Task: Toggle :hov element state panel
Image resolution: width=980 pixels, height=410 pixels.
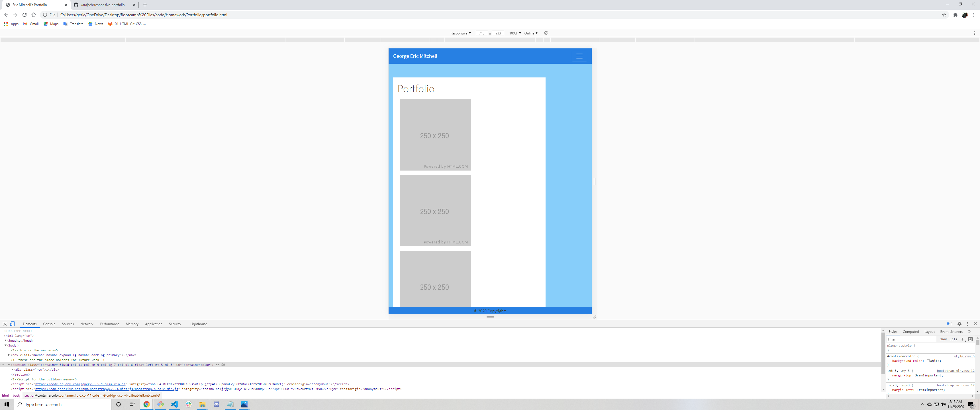Action: 943,339
